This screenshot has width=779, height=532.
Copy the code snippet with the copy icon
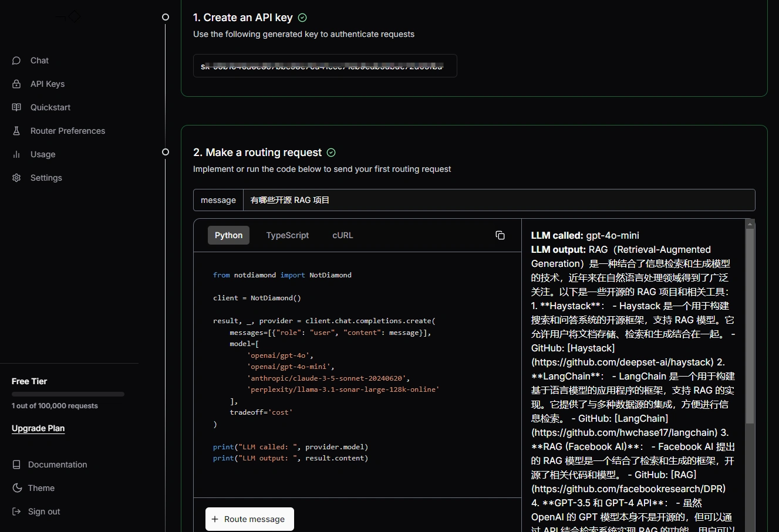coord(500,235)
